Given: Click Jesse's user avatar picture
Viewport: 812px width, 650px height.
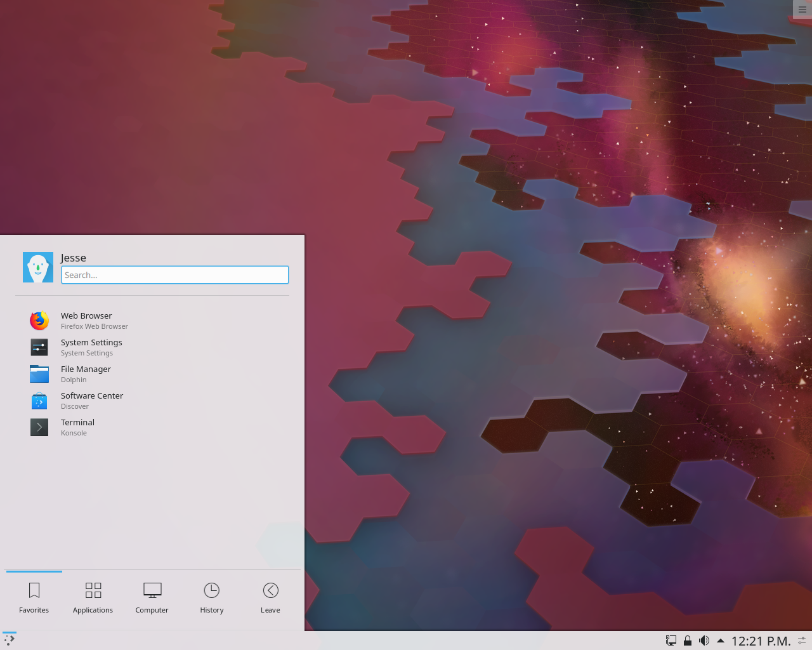Looking at the screenshot, I should coord(38,267).
